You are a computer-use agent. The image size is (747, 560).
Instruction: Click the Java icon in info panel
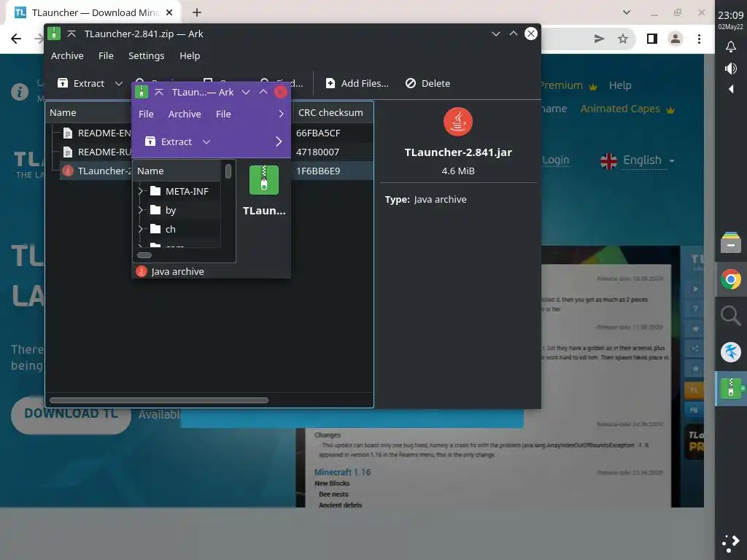point(458,122)
